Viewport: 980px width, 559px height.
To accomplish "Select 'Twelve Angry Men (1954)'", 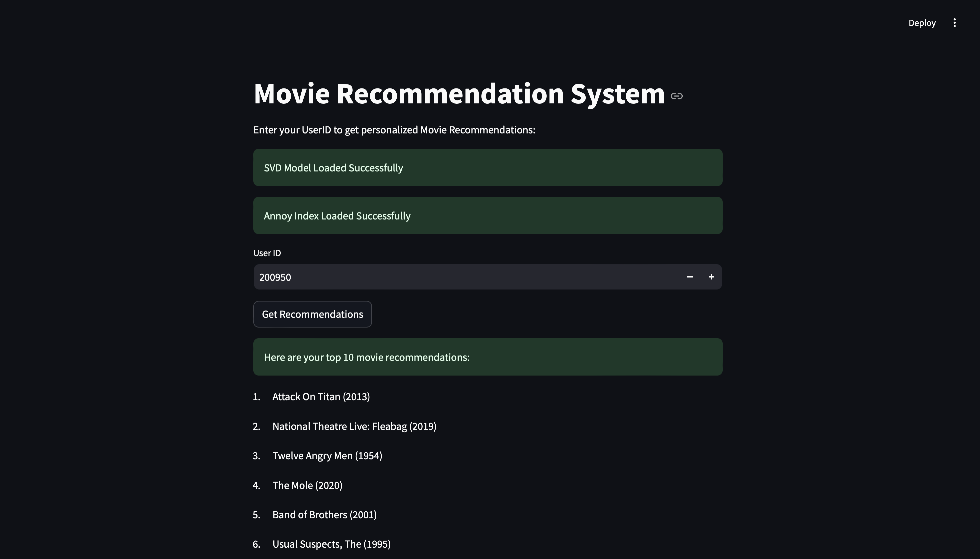I will [x=327, y=455].
